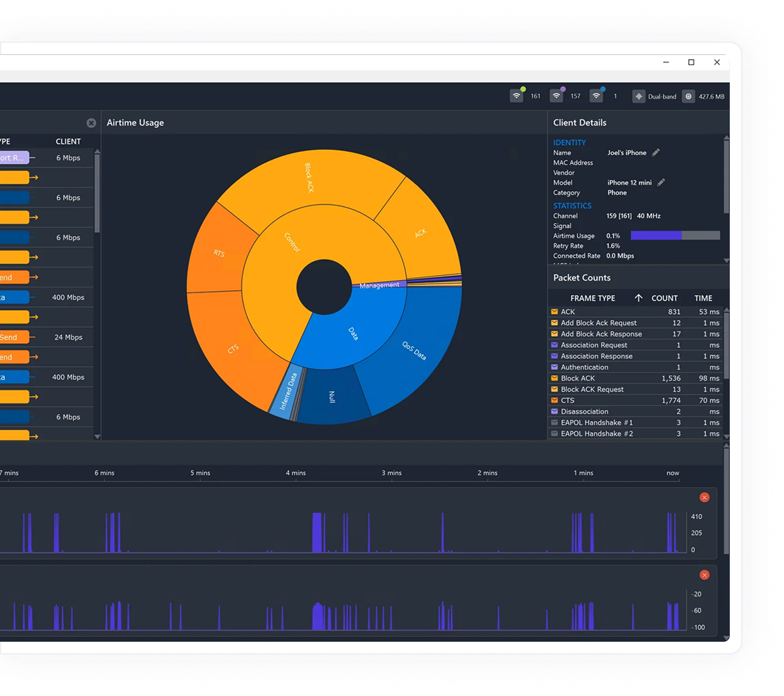Click the Airtime Usage progress bar
Viewport: 784px width, 696px height.
674,236
